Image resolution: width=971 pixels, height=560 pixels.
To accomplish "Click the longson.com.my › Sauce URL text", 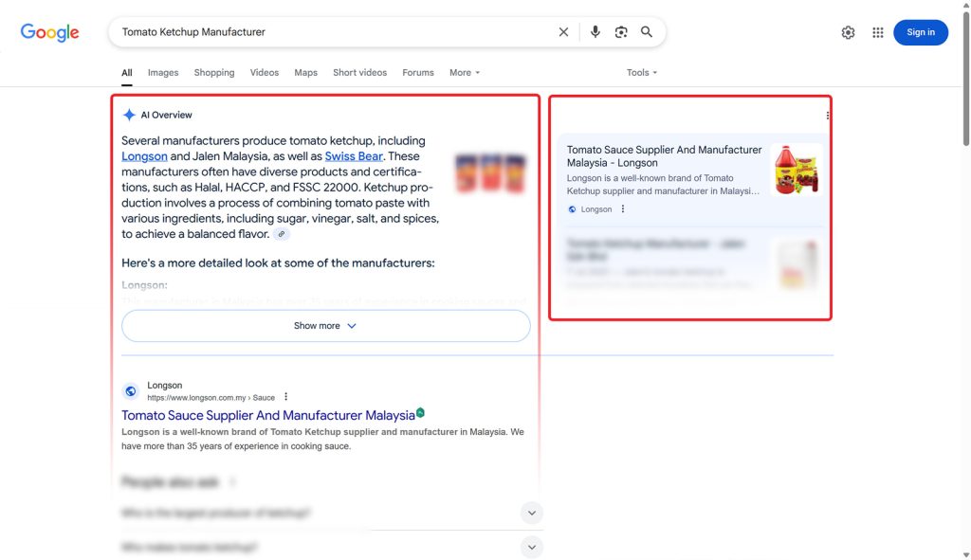I will coord(211,398).
